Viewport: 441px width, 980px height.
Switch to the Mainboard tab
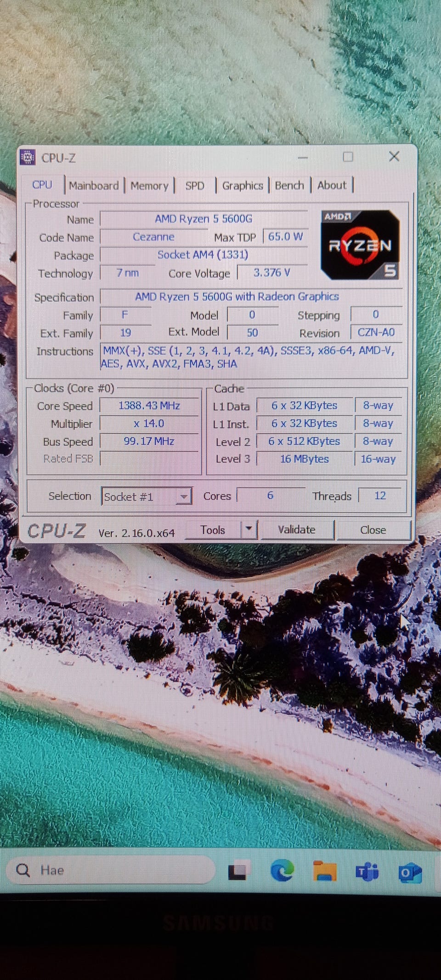click(94, 186)
